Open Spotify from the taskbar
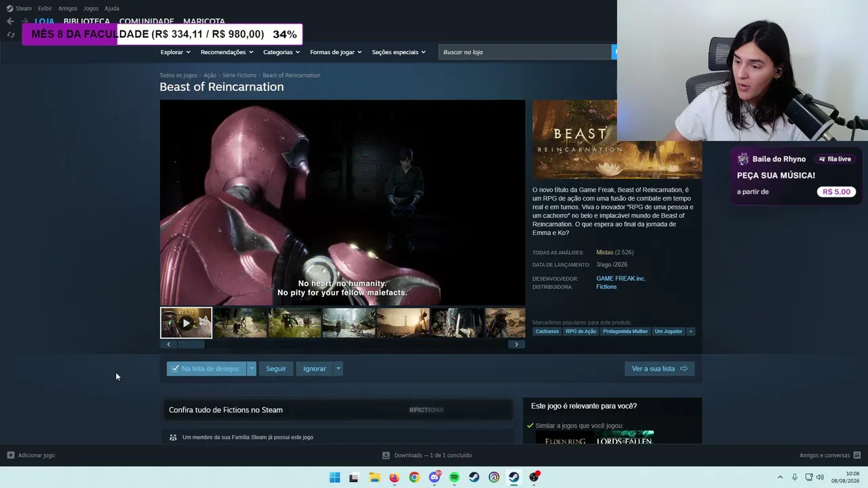868x488 pixels. [x=454, y=477]
